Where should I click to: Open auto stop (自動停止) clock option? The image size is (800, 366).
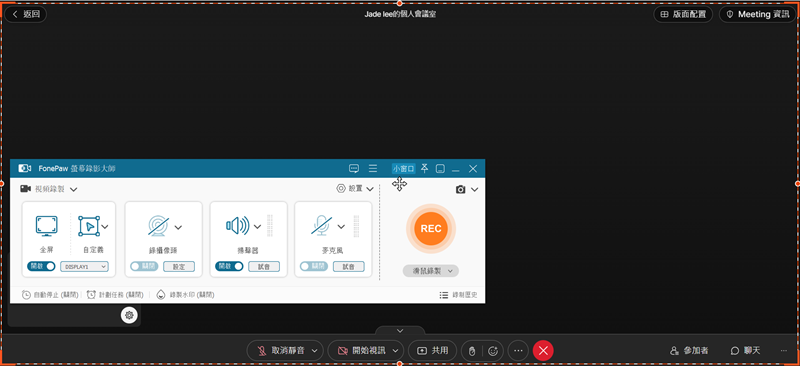coord(50,295)
